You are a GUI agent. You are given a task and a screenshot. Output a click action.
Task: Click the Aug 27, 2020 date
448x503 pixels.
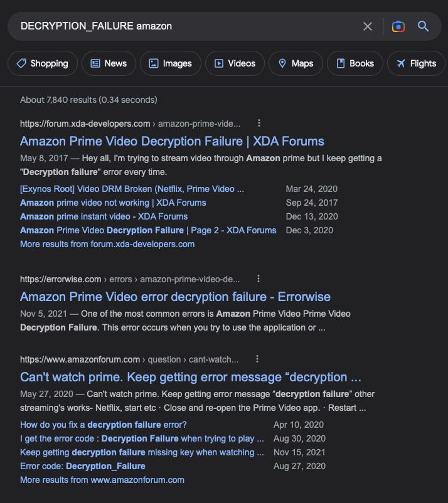[x=299, y=466]
